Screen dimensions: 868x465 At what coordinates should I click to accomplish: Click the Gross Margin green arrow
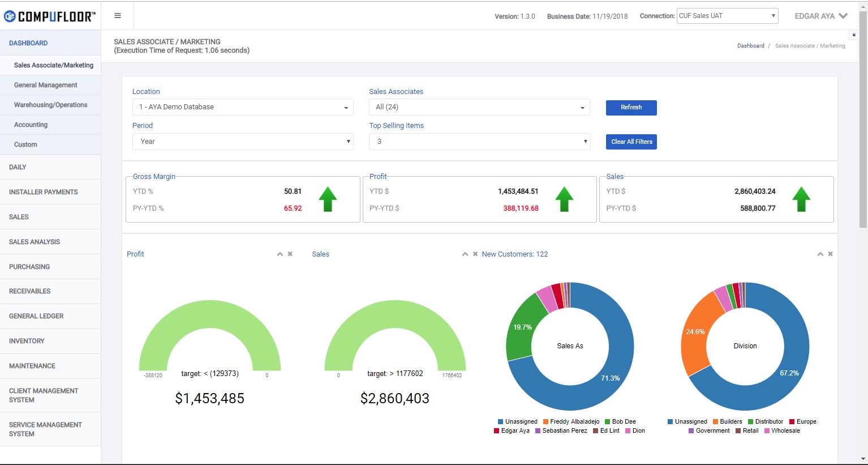point(328,199)
